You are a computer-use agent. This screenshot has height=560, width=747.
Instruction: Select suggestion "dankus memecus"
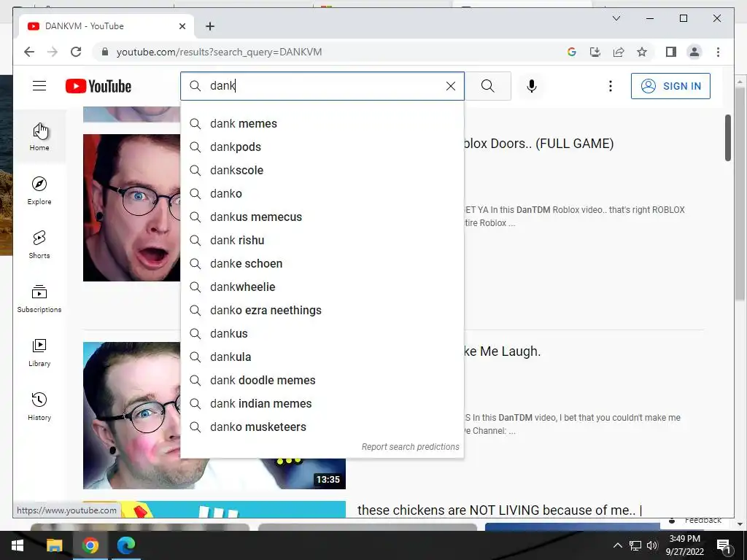tap(322, 217)
